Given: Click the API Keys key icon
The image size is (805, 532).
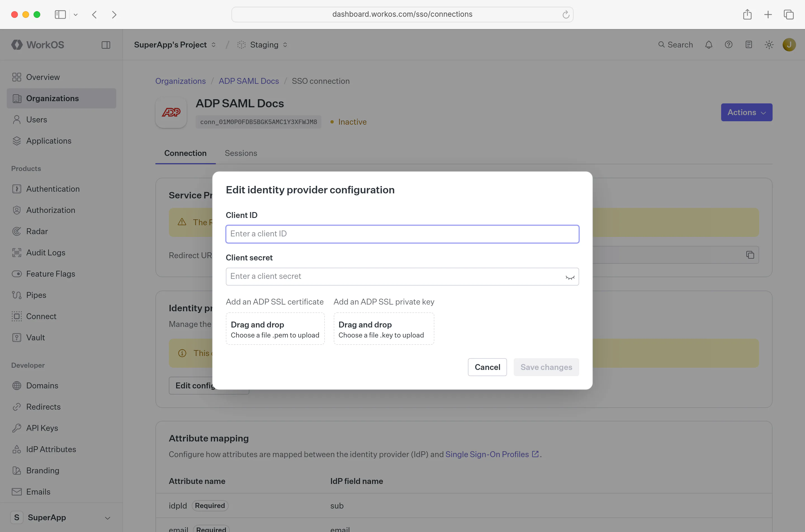Looking at the screenshot, I should tap(16, 428).
